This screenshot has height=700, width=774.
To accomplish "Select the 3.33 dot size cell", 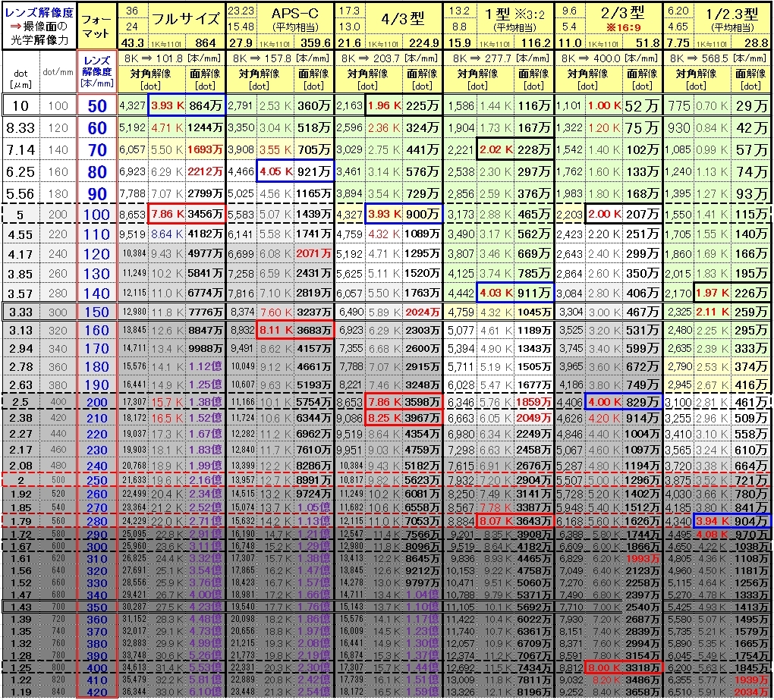I will (20, 312).
